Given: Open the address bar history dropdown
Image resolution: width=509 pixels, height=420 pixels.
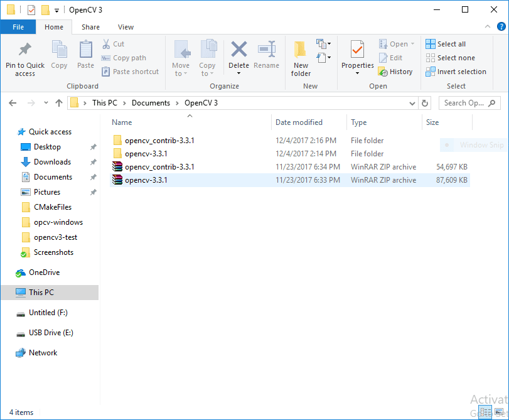Looking at the screenshot, I should point(412,104).
